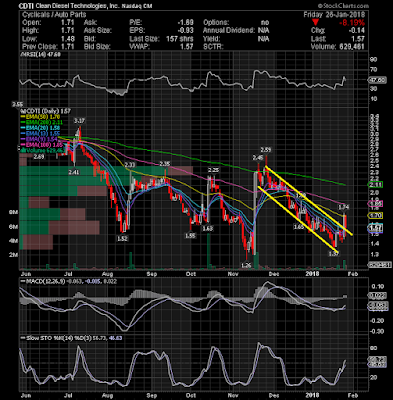Click the Volume value 629,461 in header
Viewport: 393px width, 400px height.
pos(351,47)
